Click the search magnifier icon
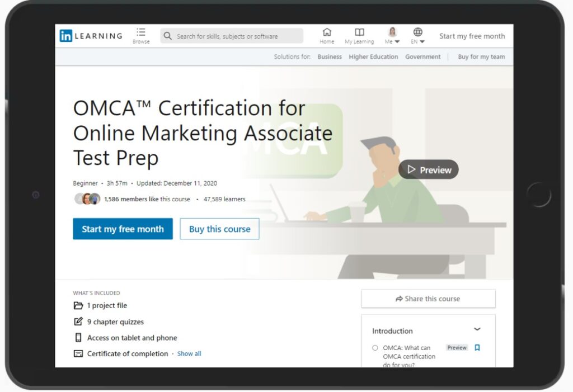 tap(167, 36)
